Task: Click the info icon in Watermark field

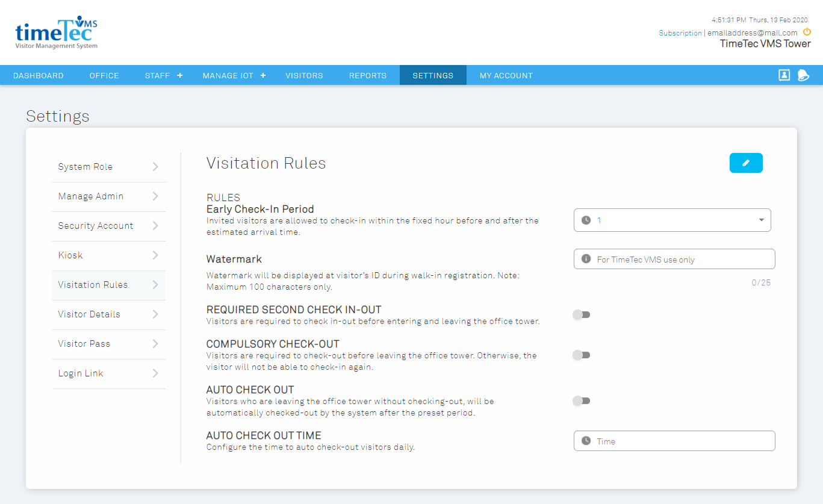Action: click(x=586, y=259)
